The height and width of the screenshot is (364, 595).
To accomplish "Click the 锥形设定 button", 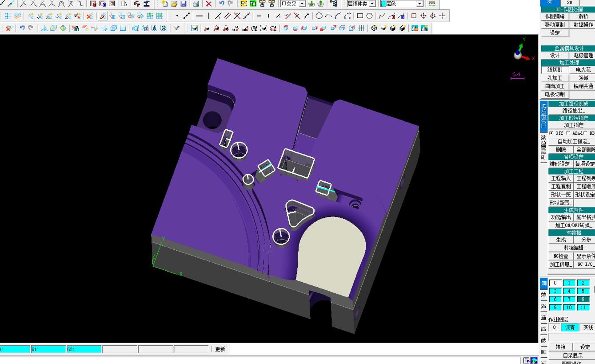I will 561,164.
